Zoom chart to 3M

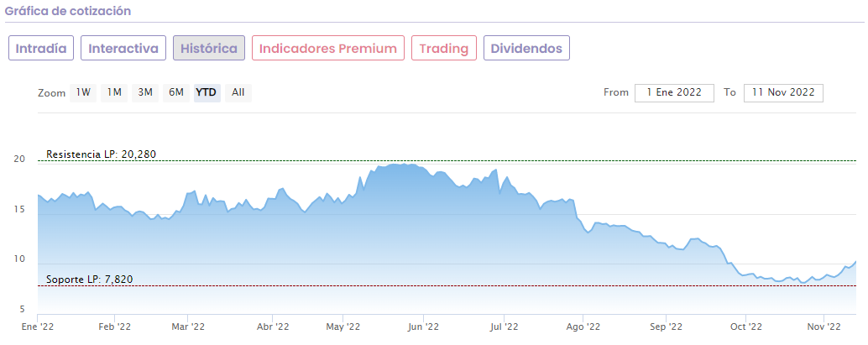tap(145, 92)
